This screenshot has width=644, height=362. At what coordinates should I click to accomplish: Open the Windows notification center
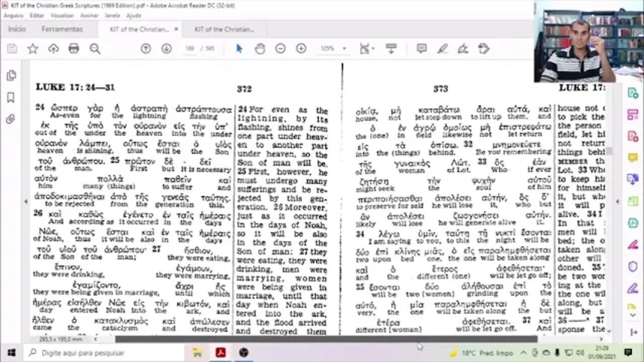(x=628, y=352)
